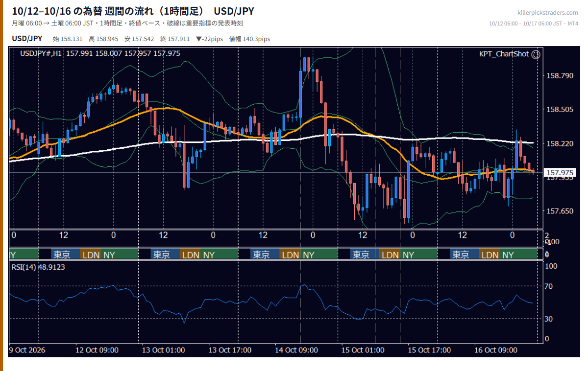Viewport: 588px width, 371px height.
Task: Select the close value 終 157.911
Action: click(x=174, y=39)
